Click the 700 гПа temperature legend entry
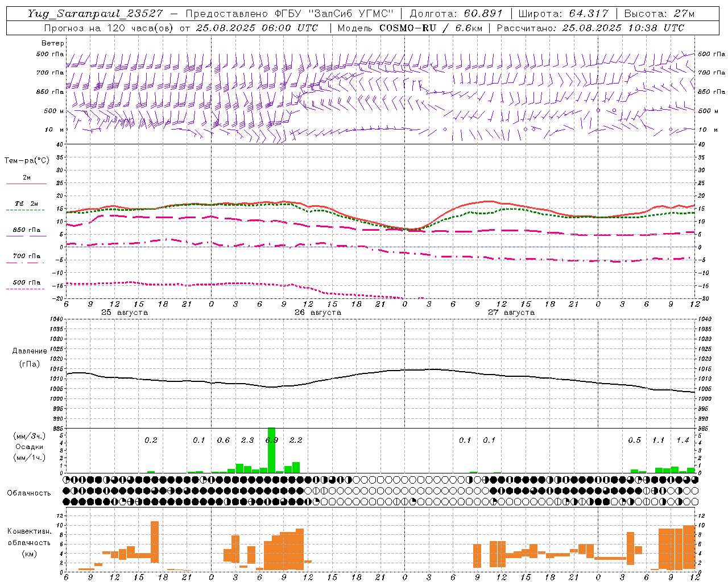This screenshot has width=728, height=582. point(26,258)
